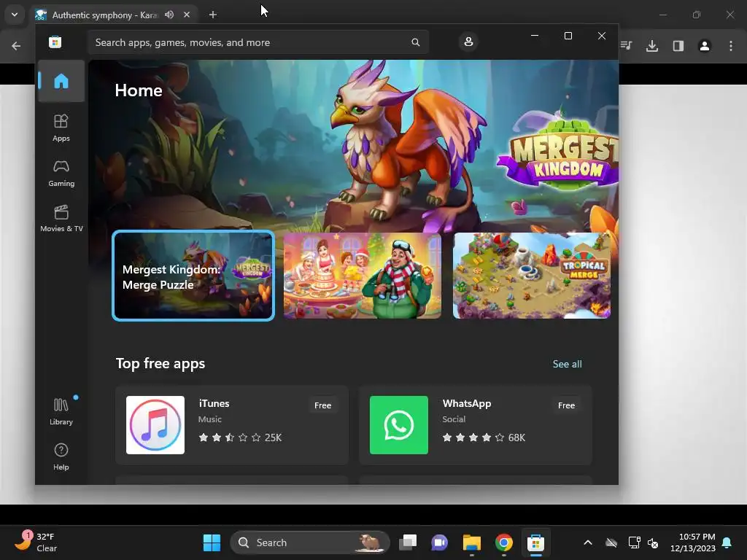The image size is (747, 560).
Task: Click See all for Top free apps
Action: click(567, 364)
